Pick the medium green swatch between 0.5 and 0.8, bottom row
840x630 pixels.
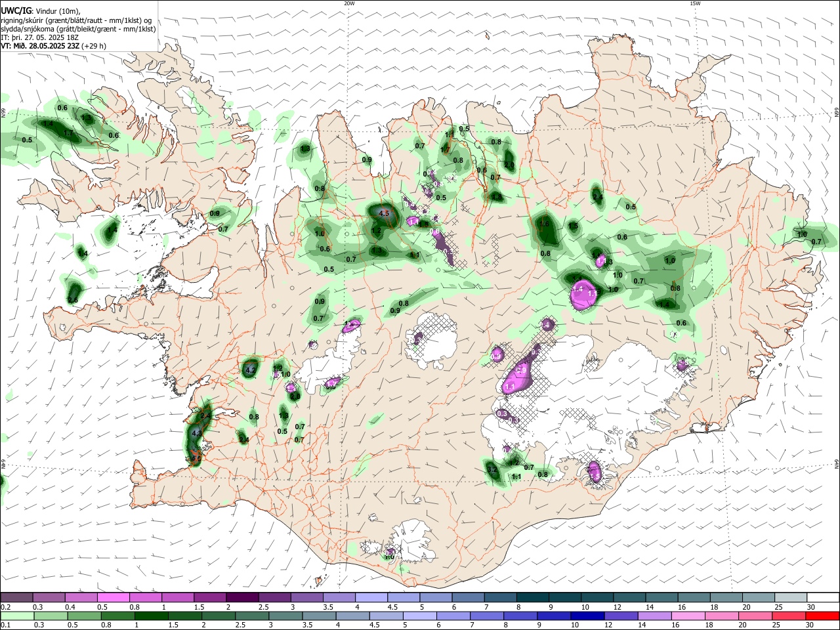84,616
